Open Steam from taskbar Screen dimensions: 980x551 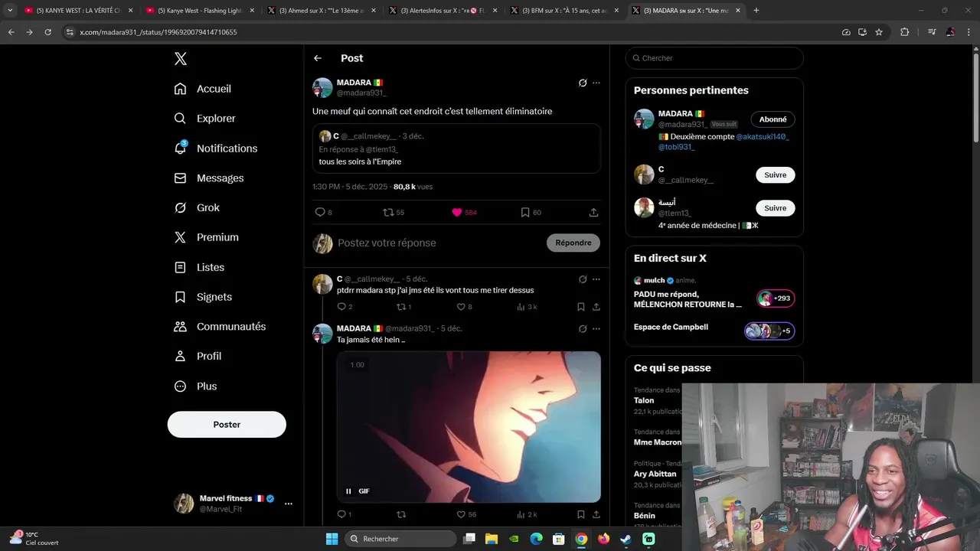[x=626, y=539]
